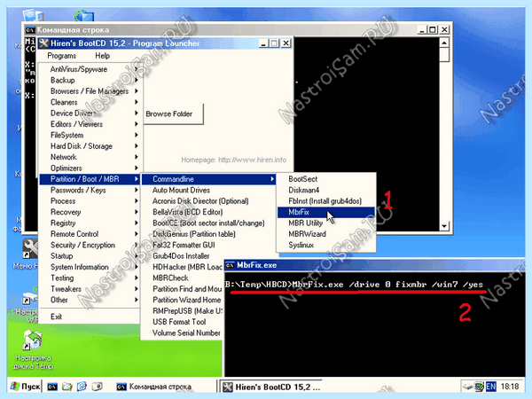Screen dimensions: 532x399
Task: Open the quick-launch command prompt icon
Action: (x=52, y=387)
